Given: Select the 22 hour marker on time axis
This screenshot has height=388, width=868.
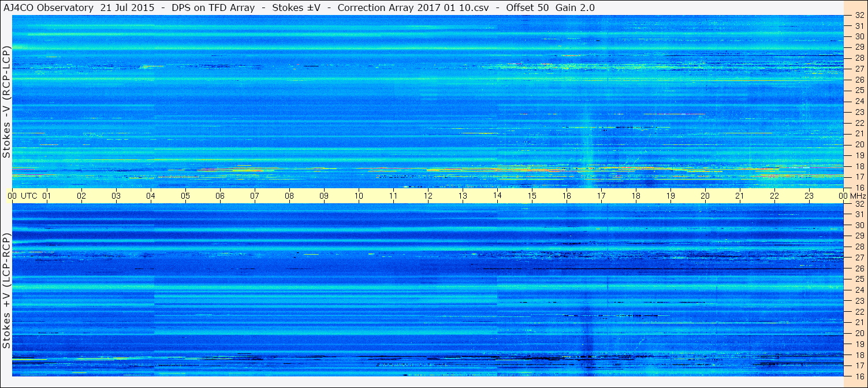Looking at the screenshot, I should pyautogui.click(x=774, y=196).
